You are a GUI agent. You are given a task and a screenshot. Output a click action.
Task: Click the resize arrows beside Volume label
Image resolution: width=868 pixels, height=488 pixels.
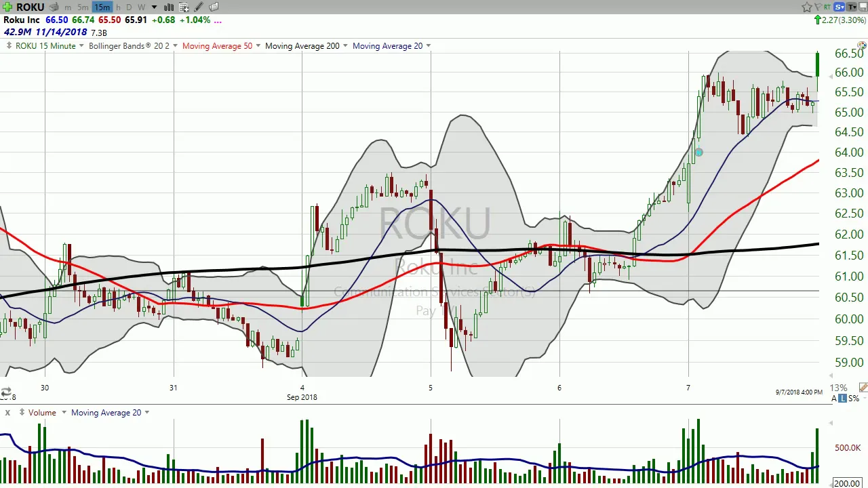[22, 412]
